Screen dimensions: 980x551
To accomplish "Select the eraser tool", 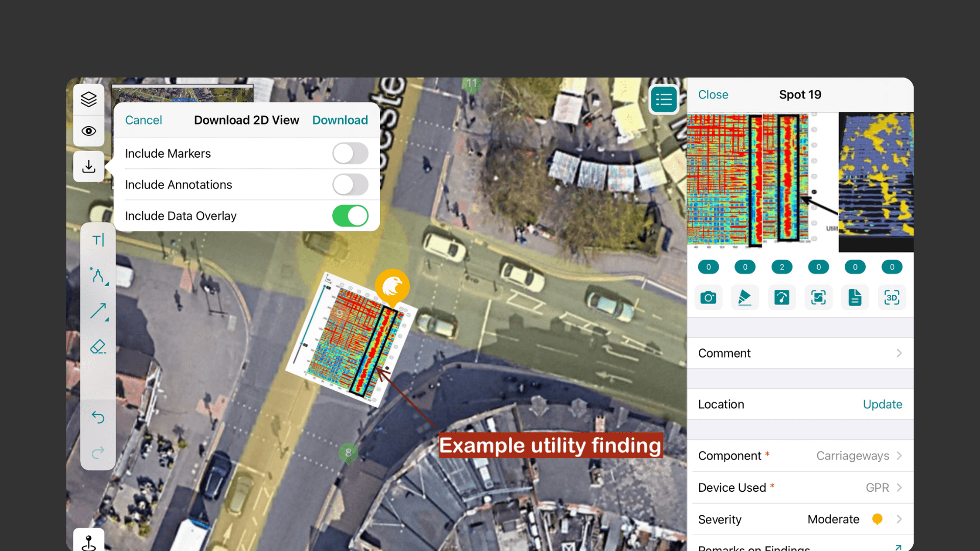I will pos(98,347).
